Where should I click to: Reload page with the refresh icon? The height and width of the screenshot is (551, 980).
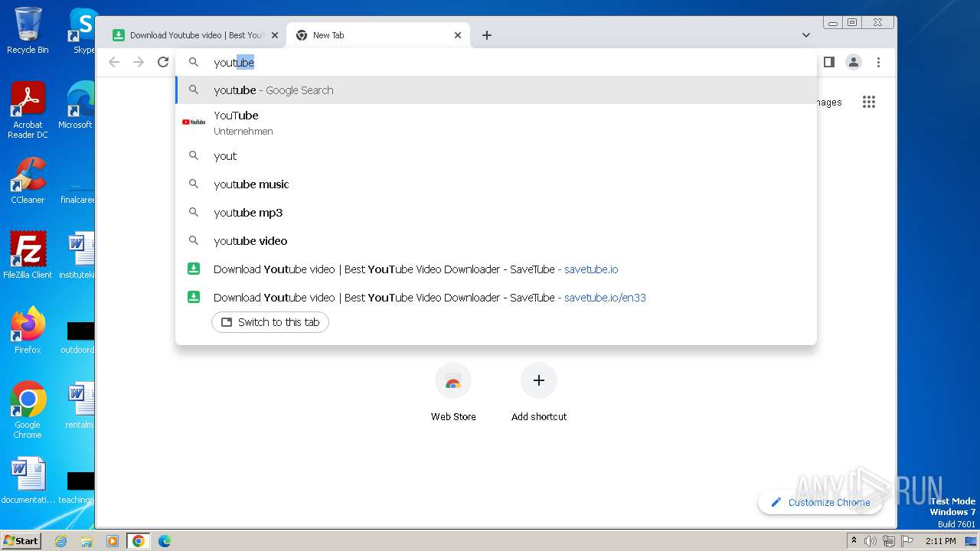tap(163, 62)
